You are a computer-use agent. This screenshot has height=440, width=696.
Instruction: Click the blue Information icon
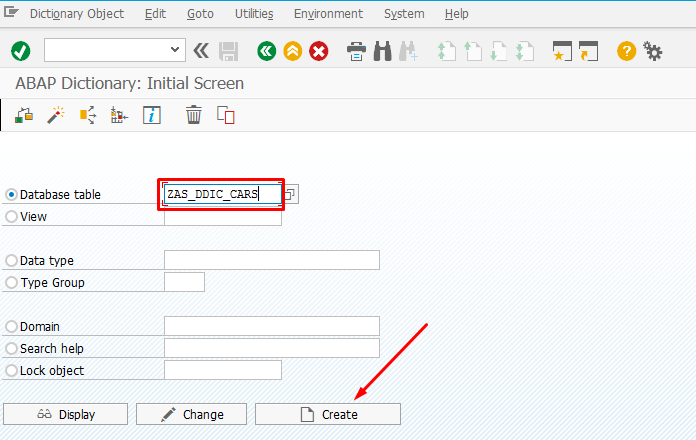[151, 115]
